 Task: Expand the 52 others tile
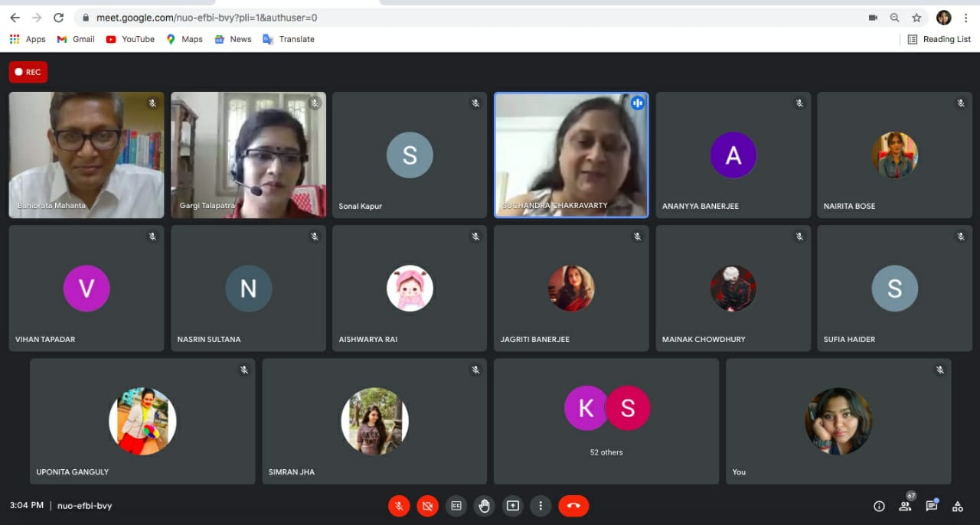[x=606, y=421]
